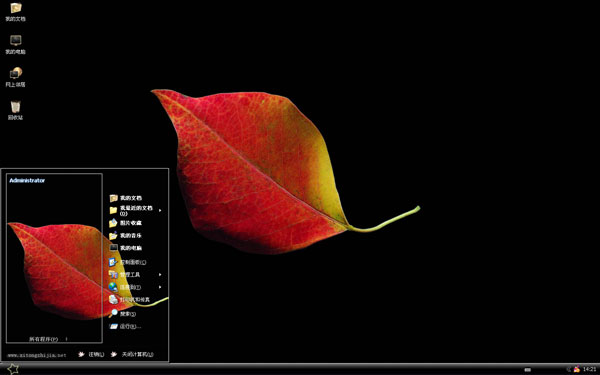The image size is (600, 375).
Task: Click the Administrator user name
Action: 27,181
